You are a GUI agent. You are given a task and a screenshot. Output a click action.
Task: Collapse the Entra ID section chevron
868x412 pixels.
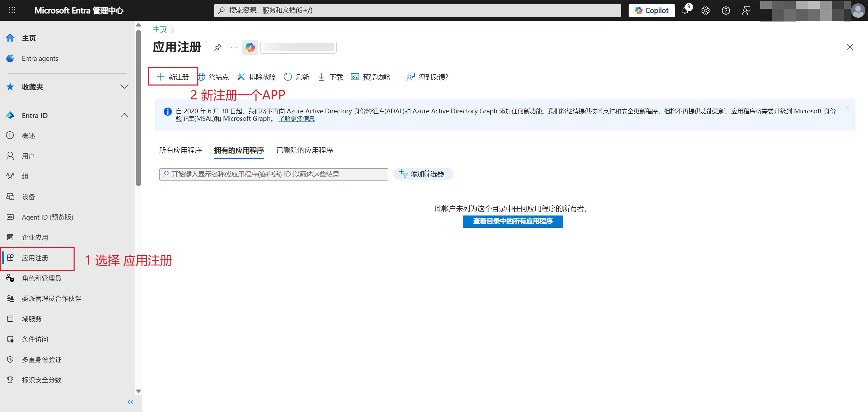click(x=124, y=115)
